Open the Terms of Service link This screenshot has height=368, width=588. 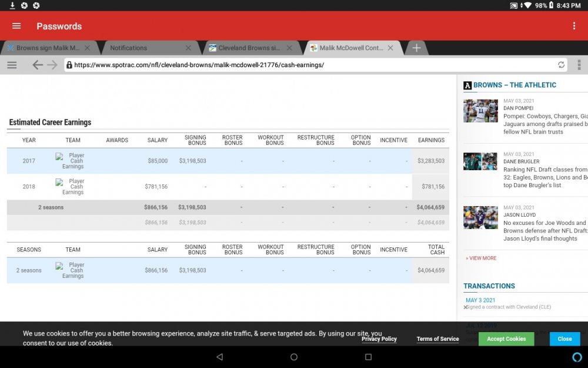[437, 339]
